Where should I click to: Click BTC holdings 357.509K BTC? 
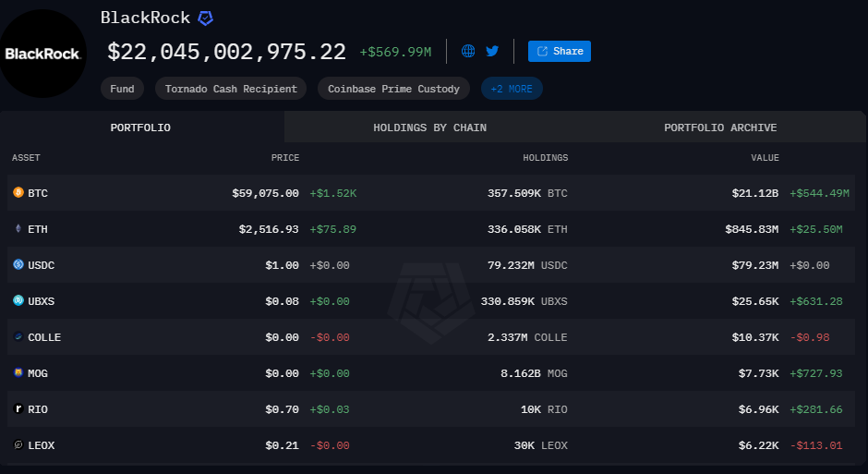(x=527, y=193)
